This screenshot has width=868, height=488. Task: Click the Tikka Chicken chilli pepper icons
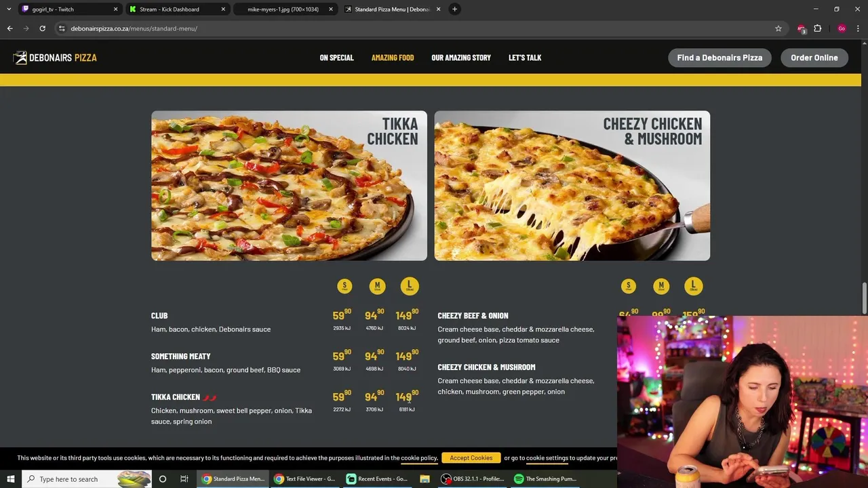point(210,397)
